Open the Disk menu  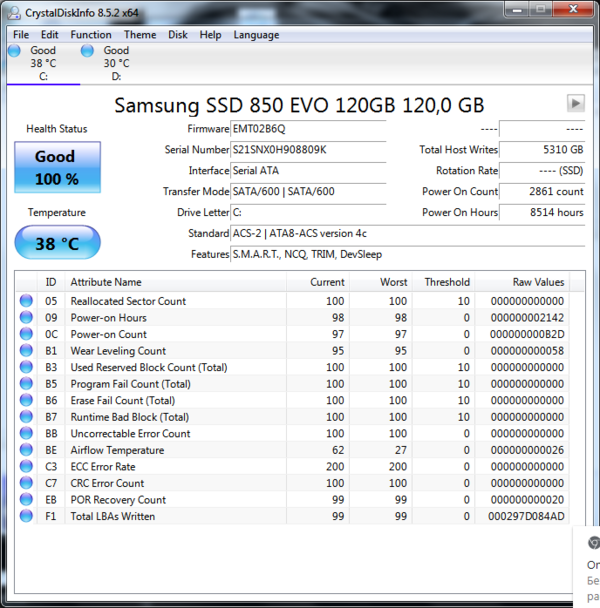[178, 35]
